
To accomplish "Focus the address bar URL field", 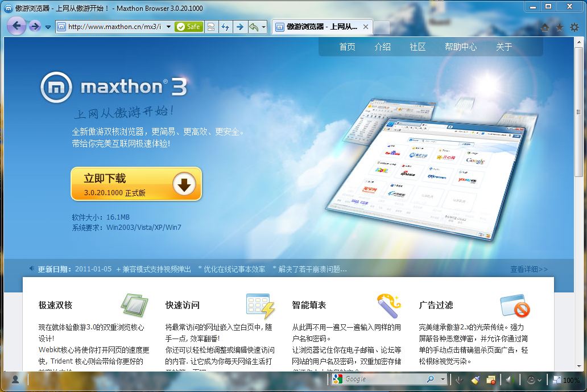I will click(114, 27).
